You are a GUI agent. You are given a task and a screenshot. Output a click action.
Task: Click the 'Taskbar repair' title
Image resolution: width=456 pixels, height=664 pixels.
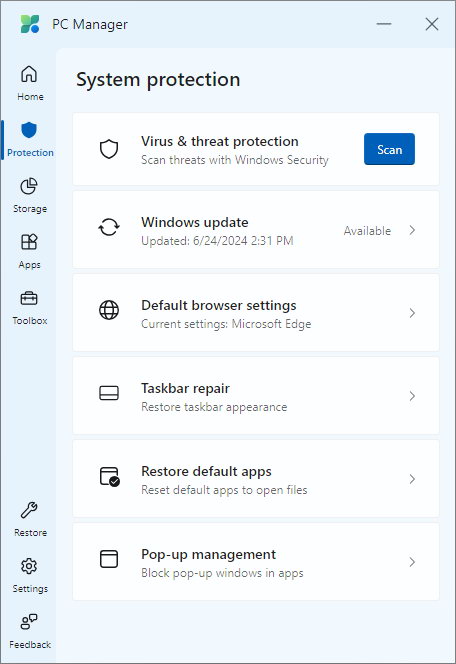(x=185, y=388)
